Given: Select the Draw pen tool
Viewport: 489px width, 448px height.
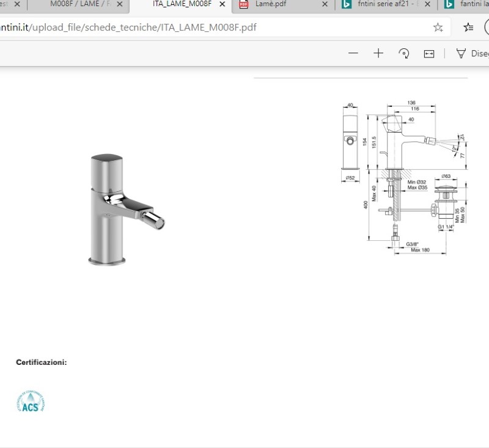Looking at the screenshot, I should click(x=471, y=54).
